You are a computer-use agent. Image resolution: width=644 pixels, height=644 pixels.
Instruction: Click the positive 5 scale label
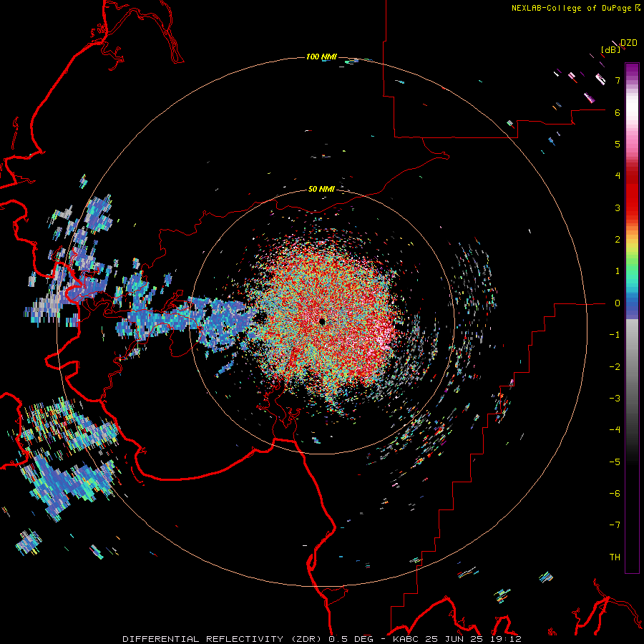[618, 144]
